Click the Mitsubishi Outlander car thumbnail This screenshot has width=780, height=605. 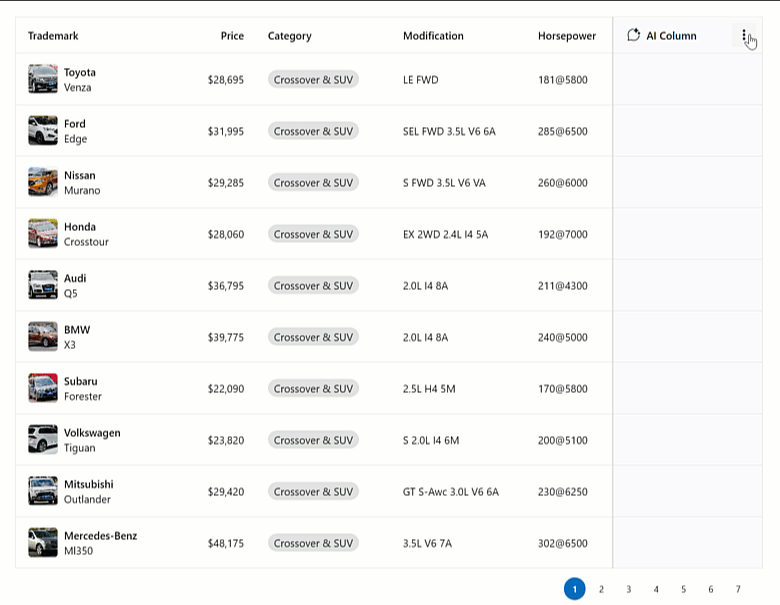(x=43, y=491)
